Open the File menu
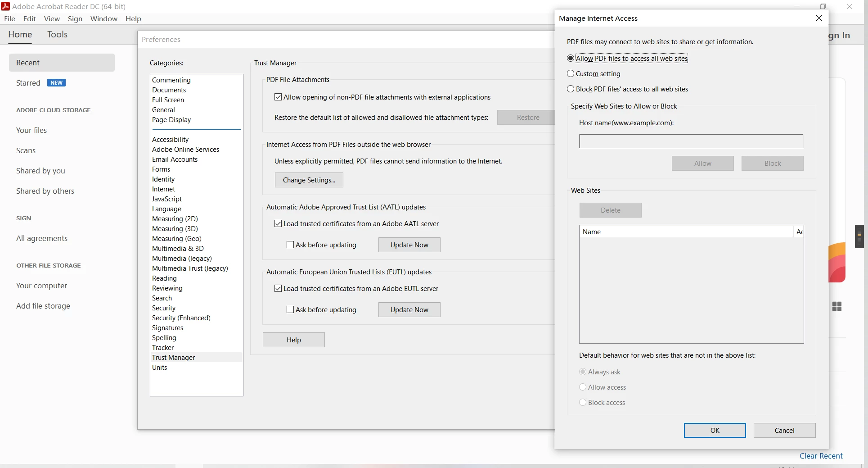Image resolution: width=868 pixels, height=468 pixels. pyautogui.click(x=9, y=18)
